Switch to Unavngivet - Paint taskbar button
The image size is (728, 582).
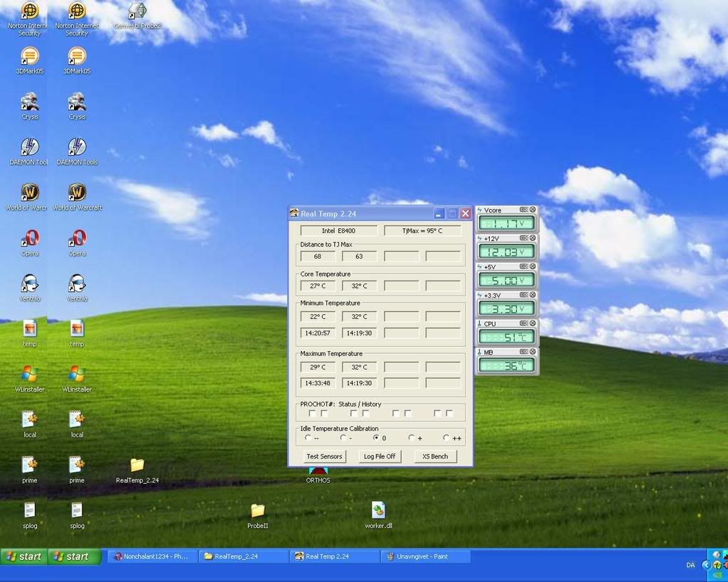[425, 556]
